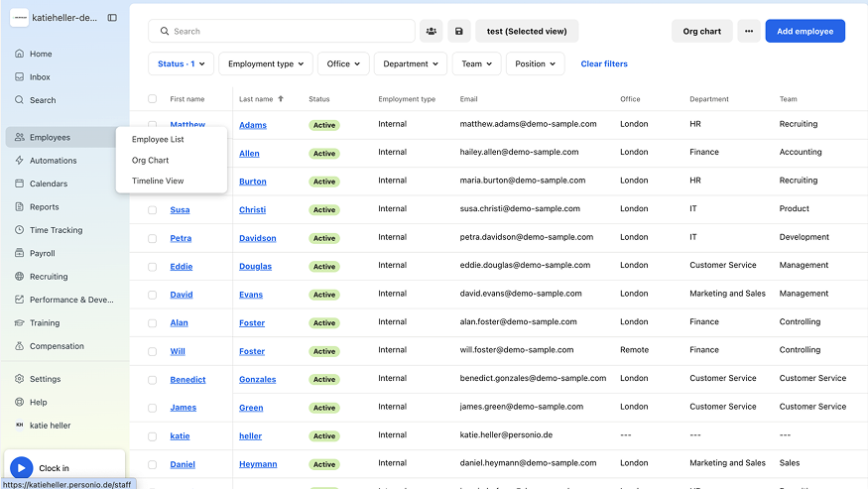Open Settings gear in the sidebar
The image size is (868, 489).
click(x=20, y=379)
